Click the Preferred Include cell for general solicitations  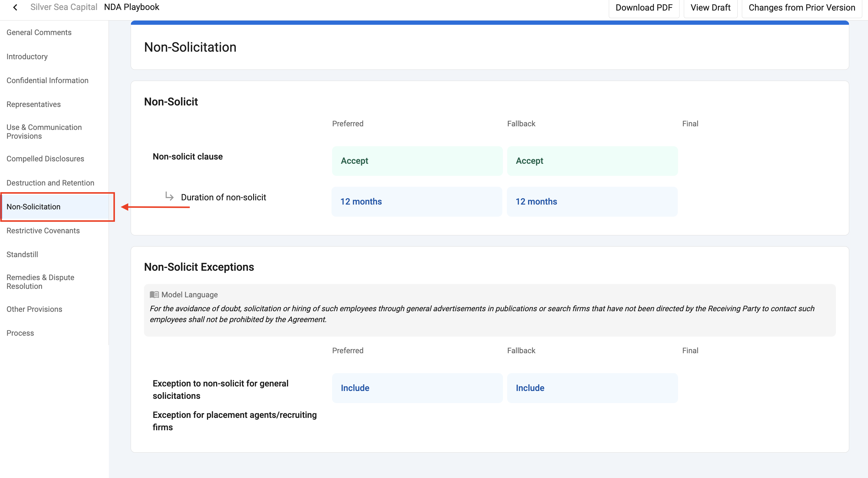pyautogui.click(x=417, y=388)
